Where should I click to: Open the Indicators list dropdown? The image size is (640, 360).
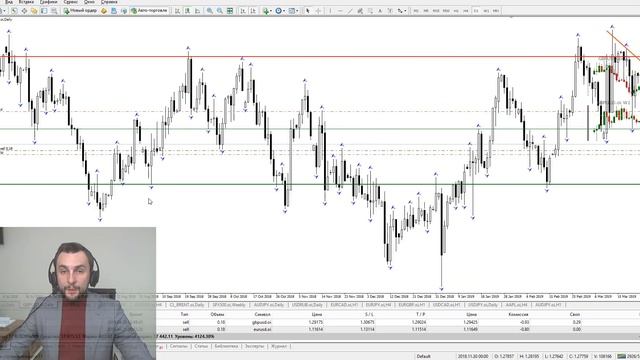click(x=267, y=11)
